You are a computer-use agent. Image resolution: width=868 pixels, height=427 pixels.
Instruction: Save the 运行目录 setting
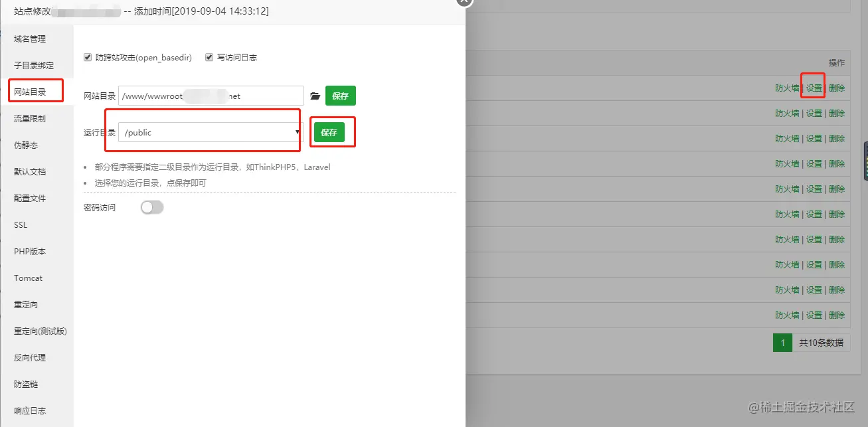pos(329,132)
